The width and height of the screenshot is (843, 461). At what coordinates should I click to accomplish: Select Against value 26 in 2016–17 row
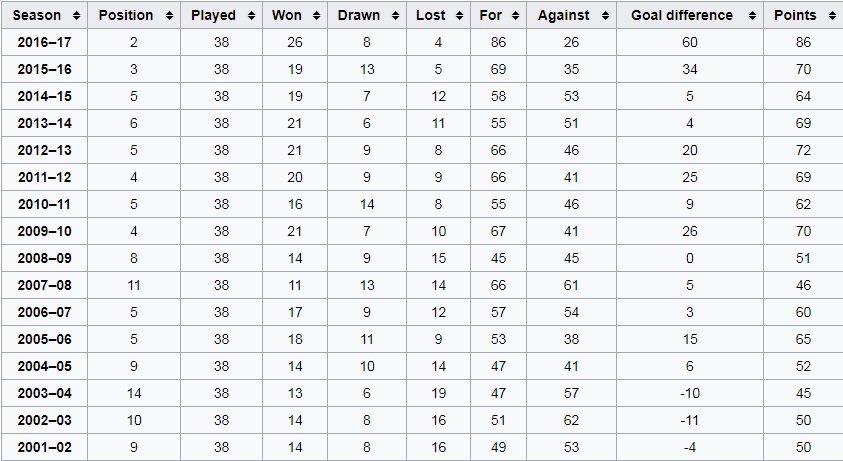pyautogui.click(x=570, y=42)
